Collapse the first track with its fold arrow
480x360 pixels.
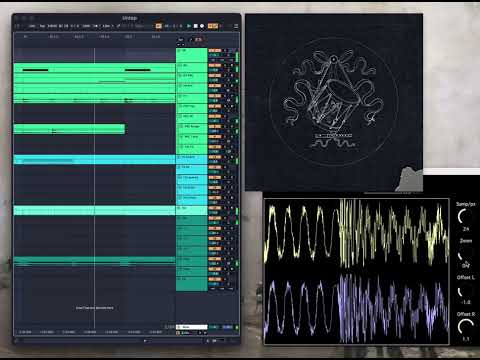click(x=179, y=51)
